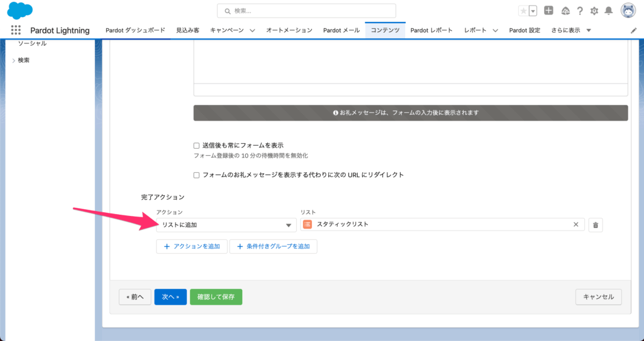Go back with the 前へ button
This screenshot has height=341, width=644.
(135, 297)
